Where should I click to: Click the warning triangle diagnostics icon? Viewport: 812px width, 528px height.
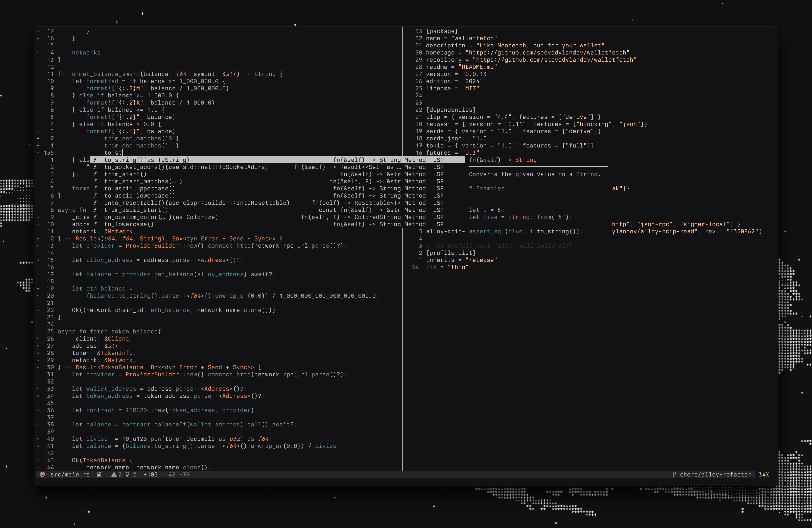114,474
